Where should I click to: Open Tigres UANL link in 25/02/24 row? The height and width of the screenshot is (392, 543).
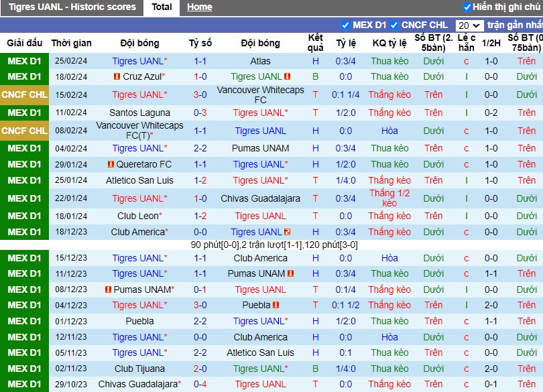pos(139,61)
